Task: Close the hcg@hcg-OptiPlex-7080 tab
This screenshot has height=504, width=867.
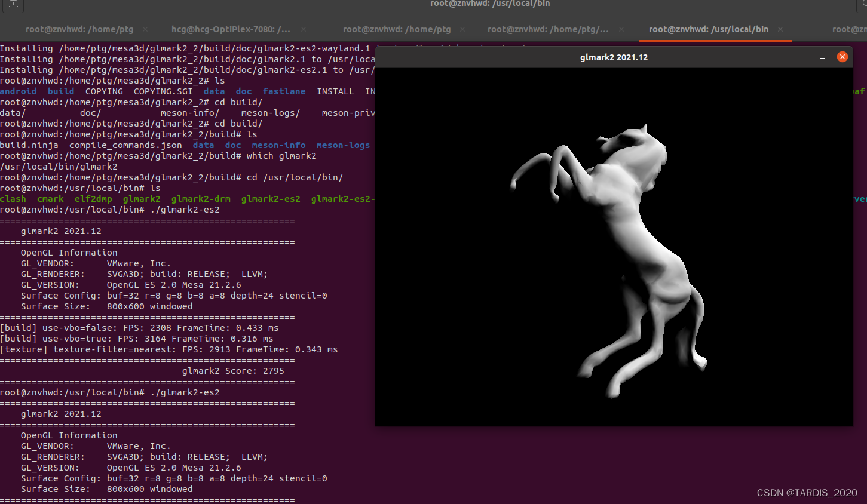Action: tap(303, 29)
